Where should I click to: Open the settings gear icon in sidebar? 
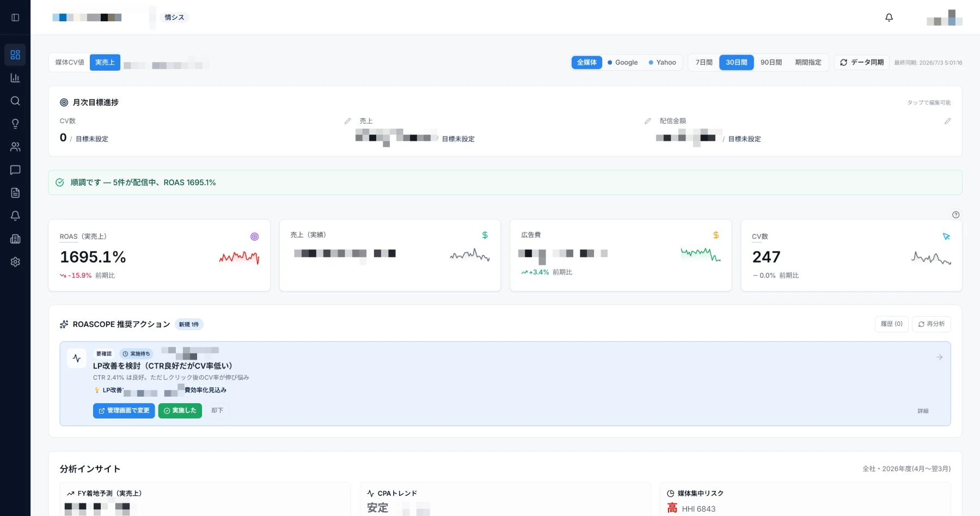click(15, 262)
